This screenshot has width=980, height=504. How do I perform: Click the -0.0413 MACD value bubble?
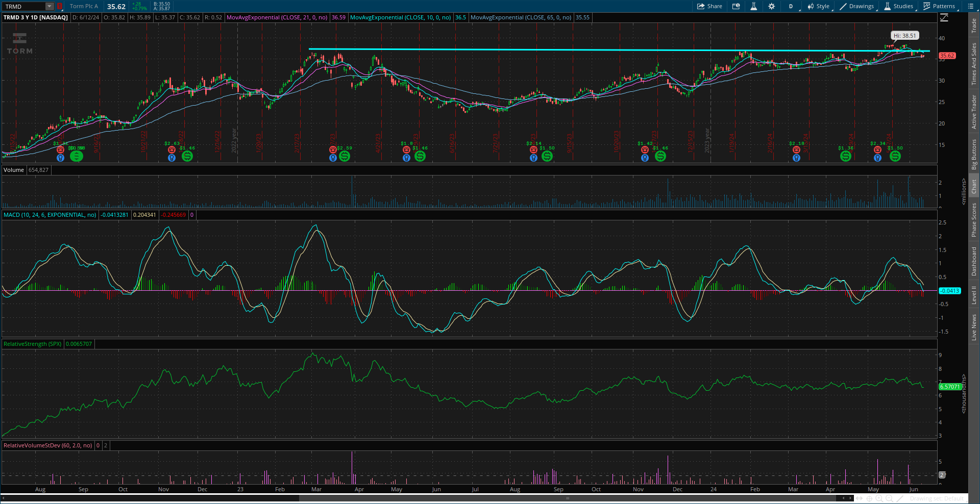click(949, 291)
